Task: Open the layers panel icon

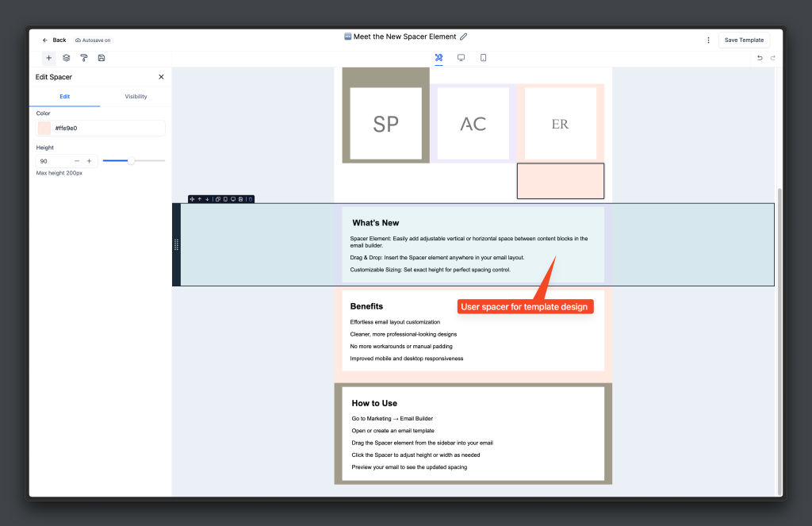Action: pyautogui.click(x=67, y=58)
